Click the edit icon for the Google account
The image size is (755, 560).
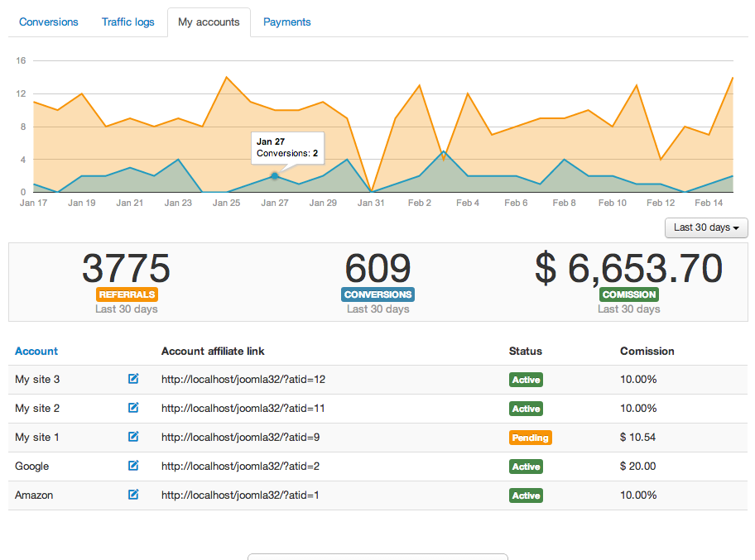(133, 466)
